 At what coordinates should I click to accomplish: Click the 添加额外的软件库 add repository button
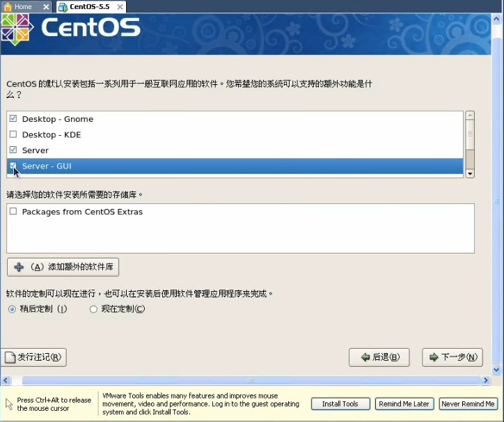(63, 267)
